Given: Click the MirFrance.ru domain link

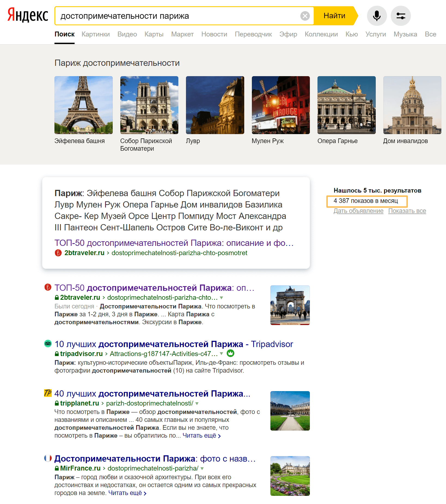Looking at the screenshot, I should click(x=80, y=468).
